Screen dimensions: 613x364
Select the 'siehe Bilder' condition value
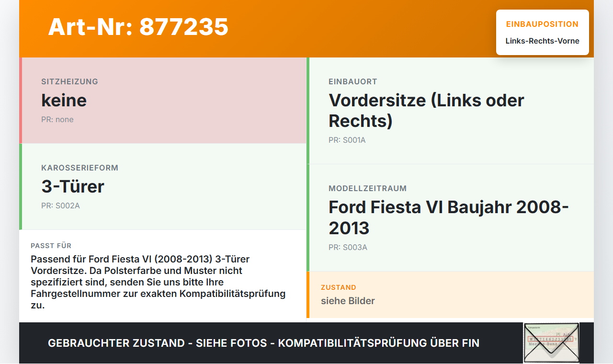(x=348, y=301)
